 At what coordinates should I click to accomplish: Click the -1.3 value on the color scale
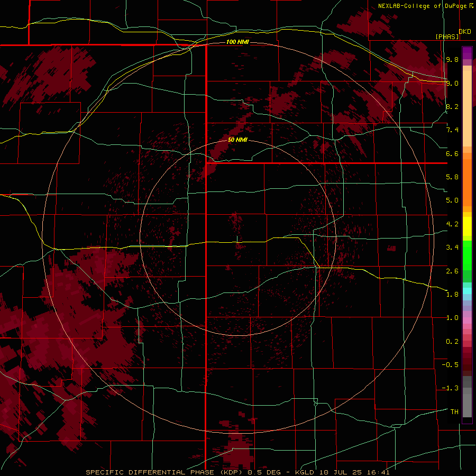pyautogui.click(x=450, y=388)
